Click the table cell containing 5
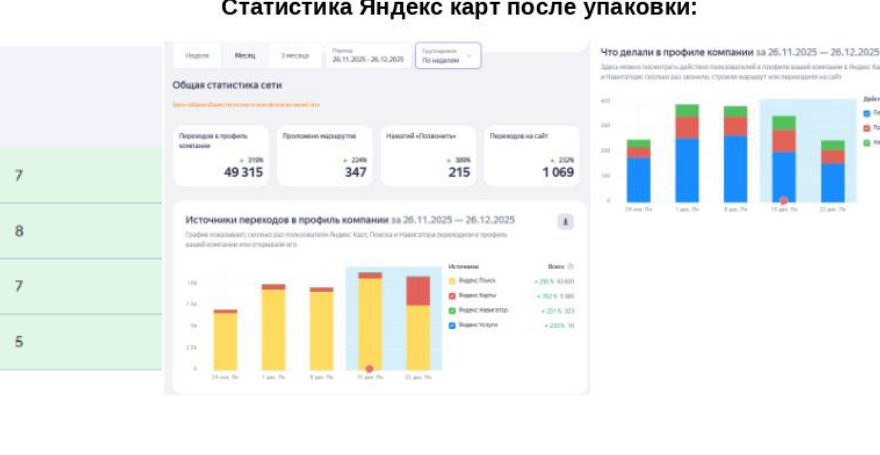The width and height of the screenshot is (880, 455). pos(81,342)
